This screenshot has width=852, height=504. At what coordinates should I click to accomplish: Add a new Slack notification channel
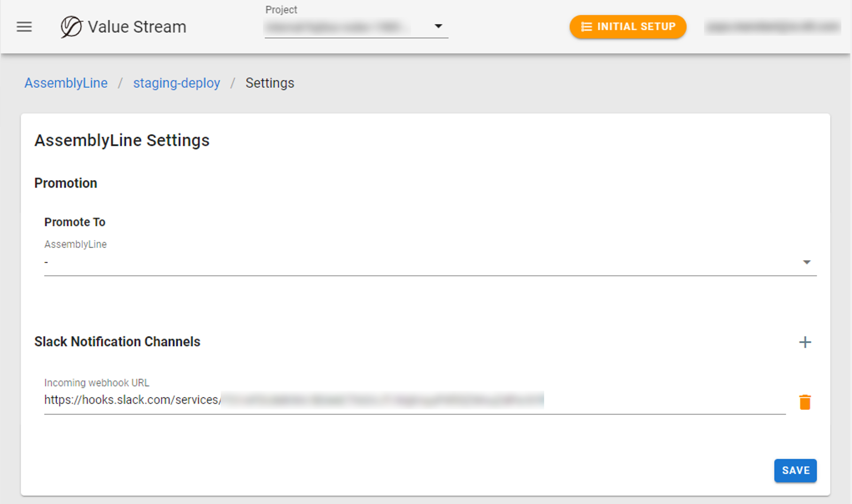pyautogui.click(x=804, y=342)
